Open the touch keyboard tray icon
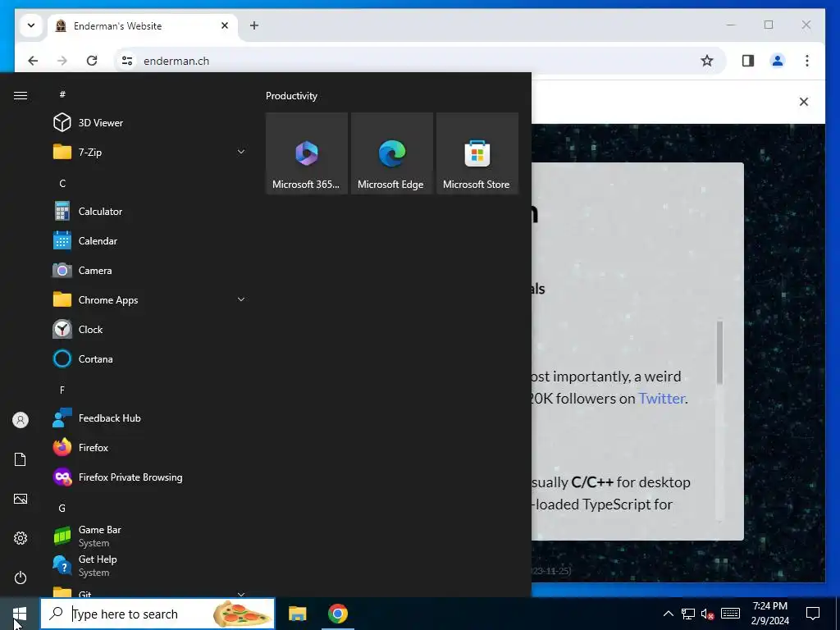Screen dimensions: 840x630 (x=730, y=614)
